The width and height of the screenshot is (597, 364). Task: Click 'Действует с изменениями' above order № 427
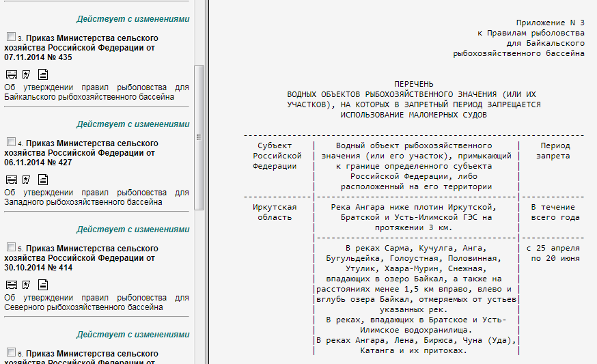(133, 124)
